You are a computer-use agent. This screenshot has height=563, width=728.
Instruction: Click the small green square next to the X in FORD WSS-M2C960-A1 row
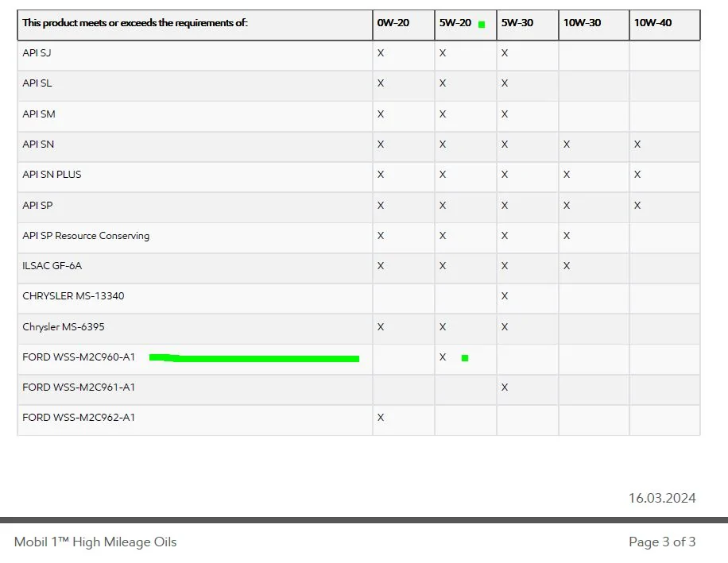(464, 358)
